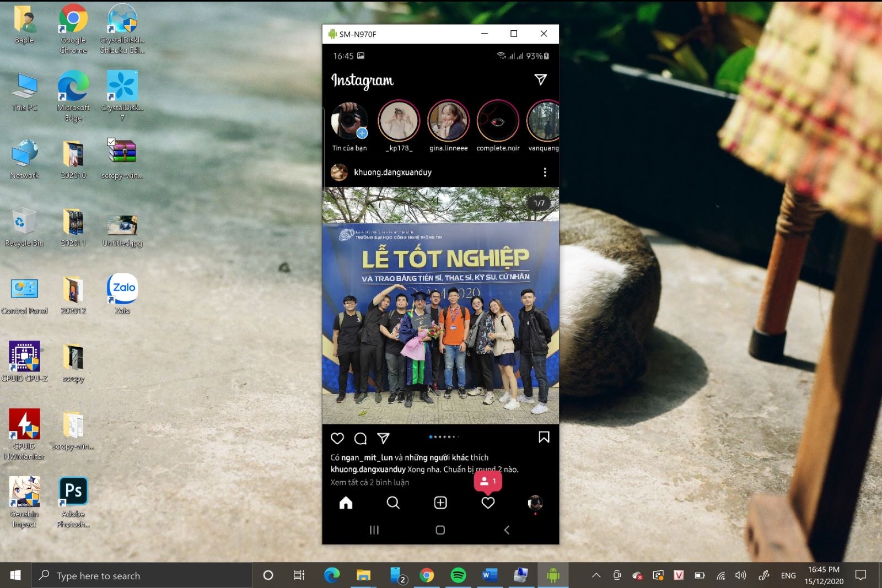882x588 pixels.
Task: Like the graduation post with the heart icon
Action: pos(337,438)
